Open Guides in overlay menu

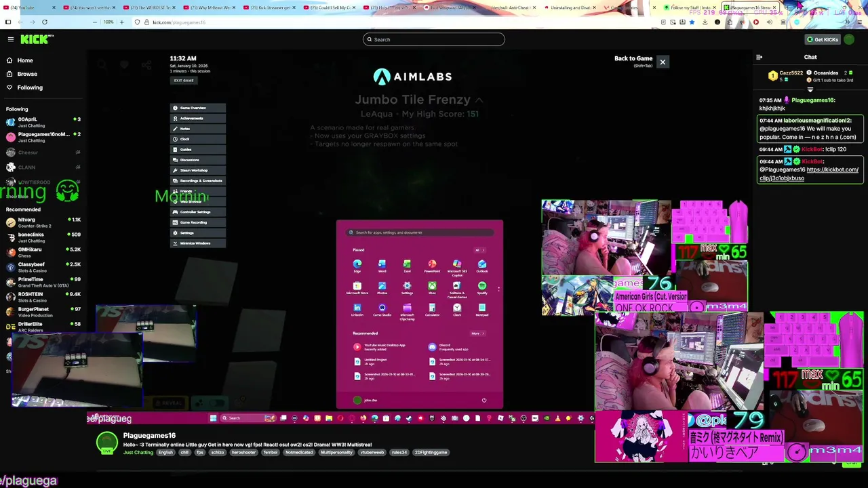click(197, 149)
